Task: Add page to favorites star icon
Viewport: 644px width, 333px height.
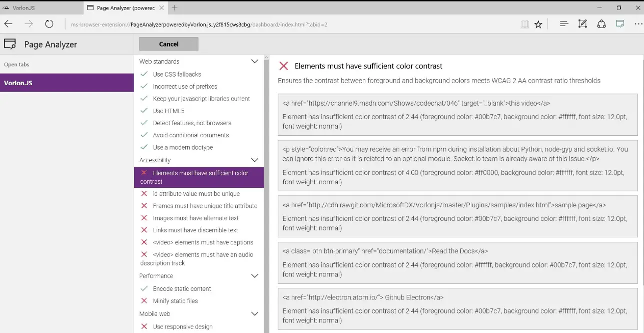Action: click(x=538, y=24)
